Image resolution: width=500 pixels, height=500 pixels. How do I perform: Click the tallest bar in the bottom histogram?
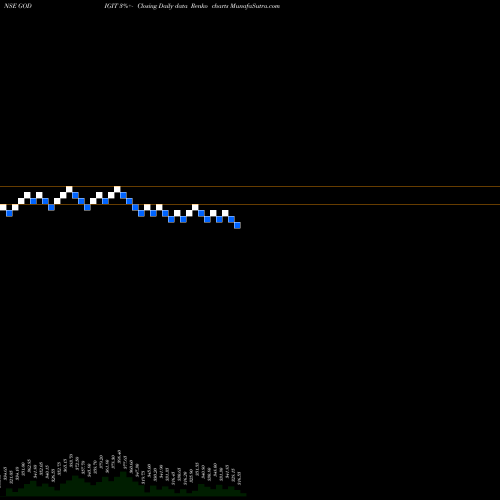[124, 483]
